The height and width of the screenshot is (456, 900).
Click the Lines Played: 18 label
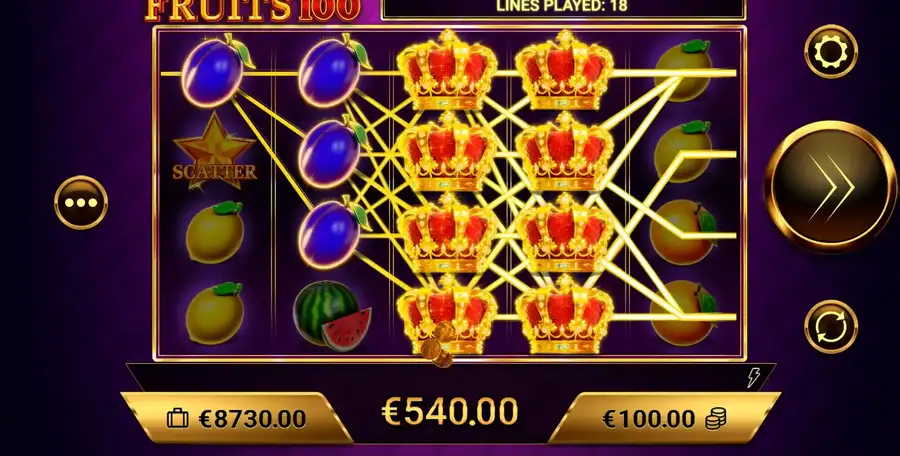(561, 6)
